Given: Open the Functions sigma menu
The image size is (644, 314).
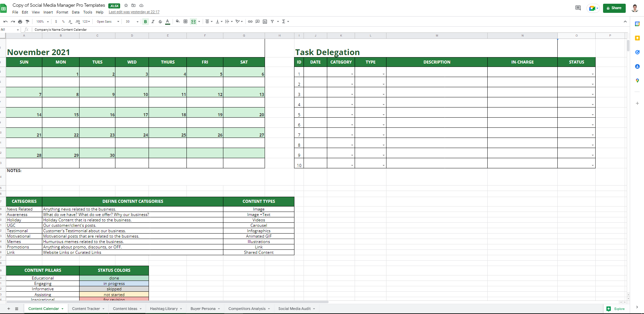Looking at the screenshot, I should click(286, 22).
